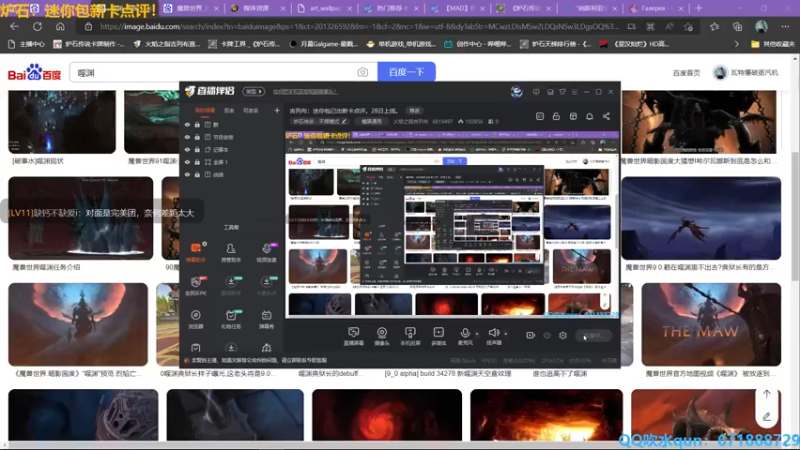This screenshot has width=800, height=450.
Task: Click the Baidu page vertical scrollbar
Action: (795, 216)
